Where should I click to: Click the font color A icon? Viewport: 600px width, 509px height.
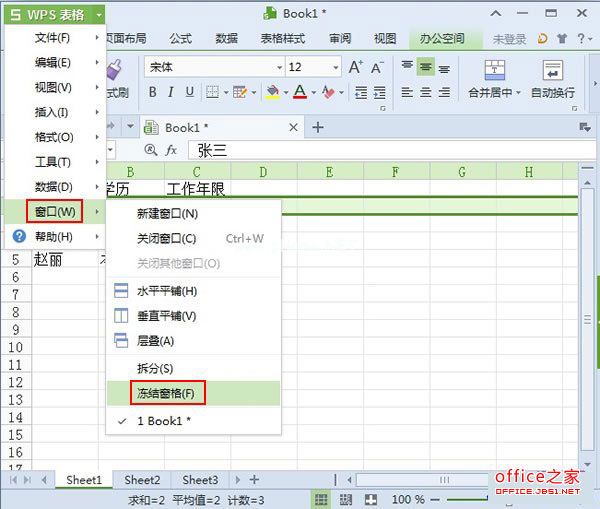300,92
